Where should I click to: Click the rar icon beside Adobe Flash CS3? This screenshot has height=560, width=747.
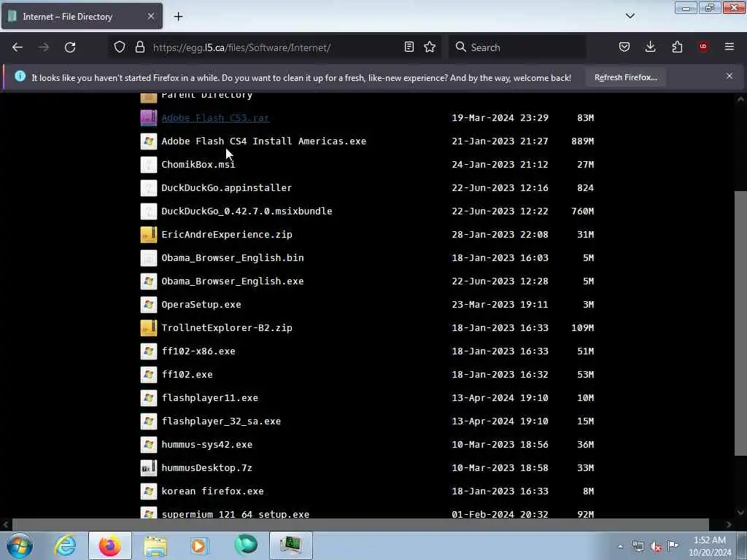tap(149, 117)
